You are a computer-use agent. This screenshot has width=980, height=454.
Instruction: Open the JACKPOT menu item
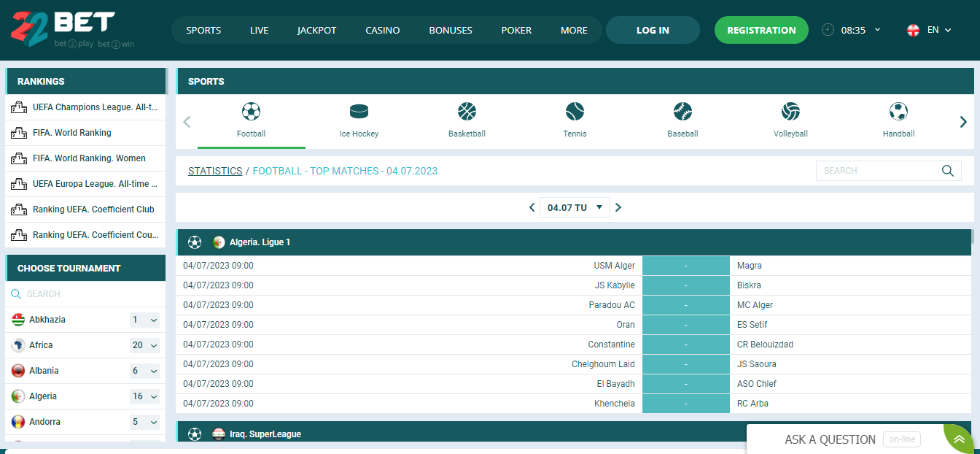[316, 30]
